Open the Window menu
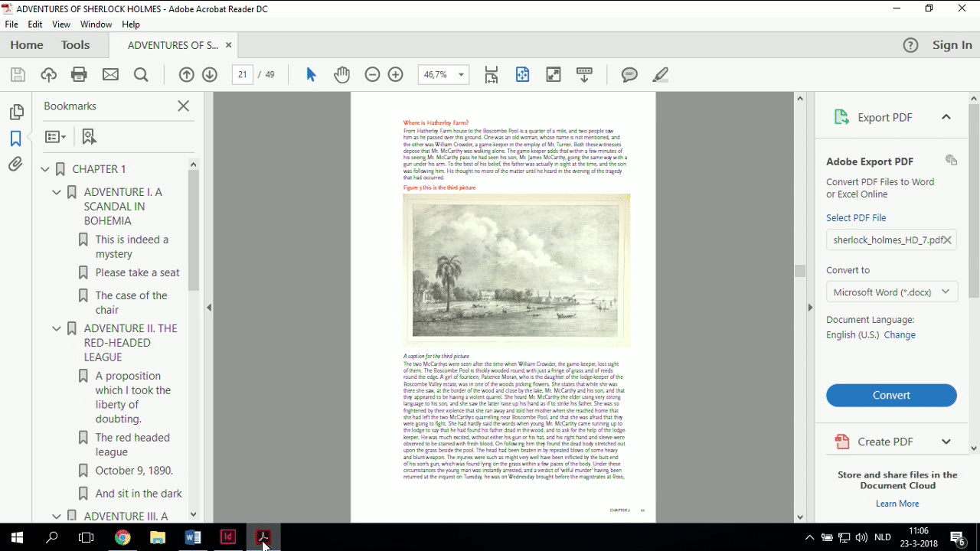Viewport: 980px width, 551px height. click(x=96, y=24)
